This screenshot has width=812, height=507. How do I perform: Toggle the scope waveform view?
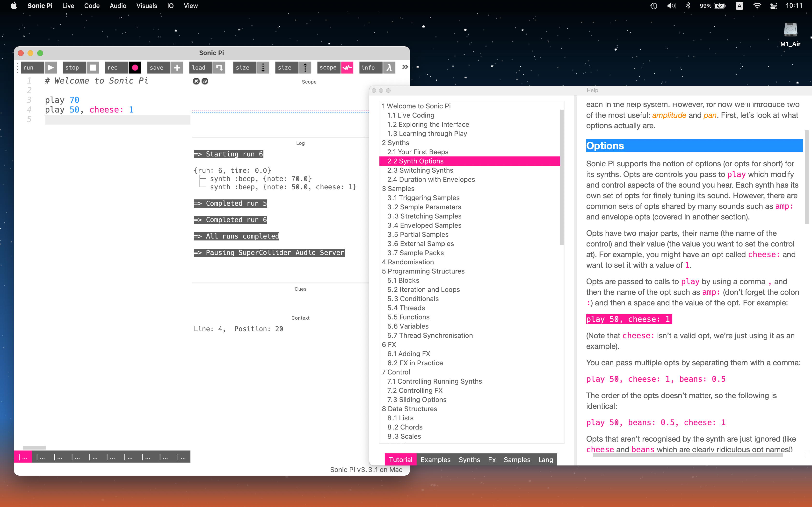[x=347, y=67]
